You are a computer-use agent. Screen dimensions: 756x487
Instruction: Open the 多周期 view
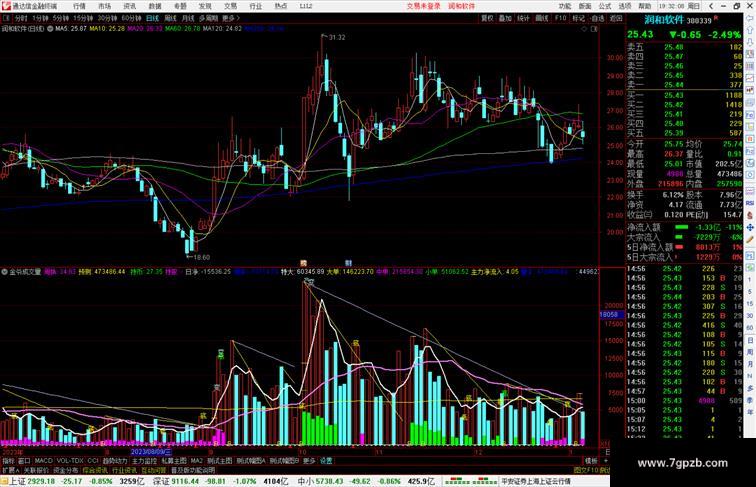[208, 18]
